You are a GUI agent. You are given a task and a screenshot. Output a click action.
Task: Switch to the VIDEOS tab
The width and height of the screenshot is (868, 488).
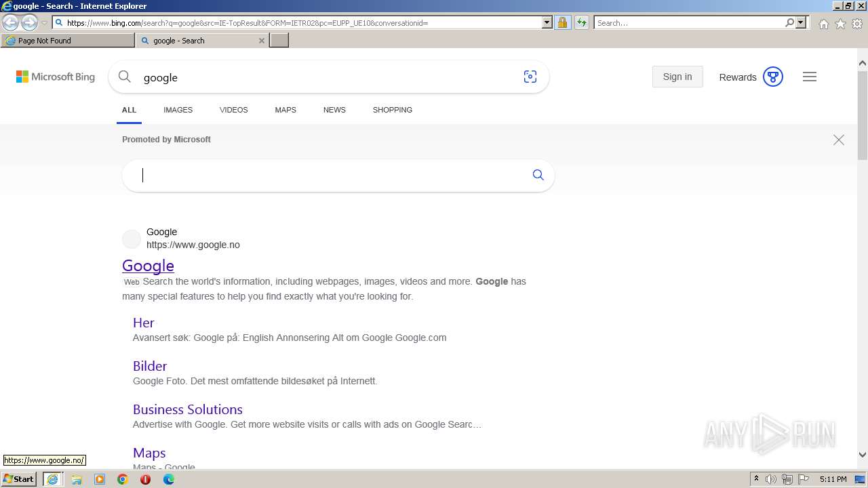tap(233, 110)
